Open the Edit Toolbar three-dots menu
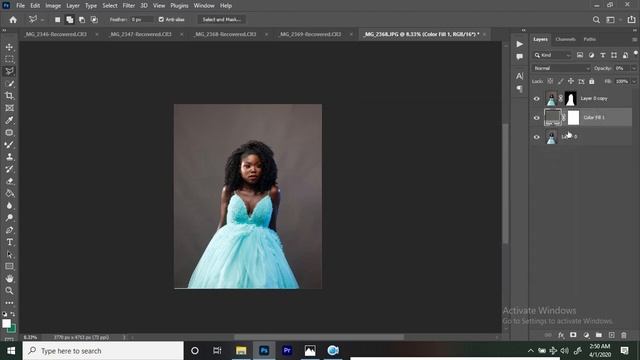Image resolution: width=640 pixels, height=360 pixels. [9, 303]
